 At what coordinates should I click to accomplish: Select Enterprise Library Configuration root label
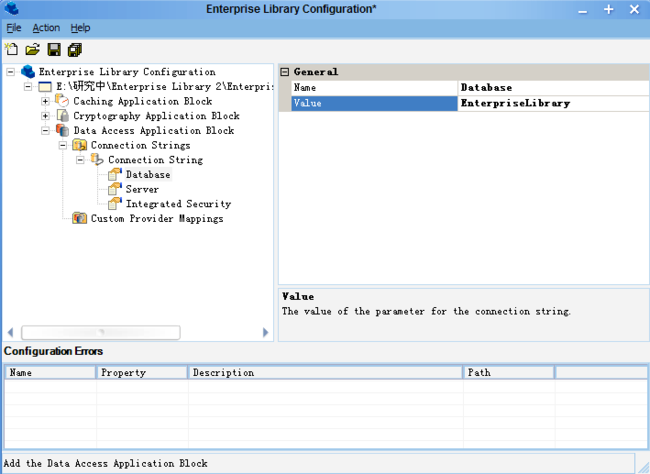point(127,72)
